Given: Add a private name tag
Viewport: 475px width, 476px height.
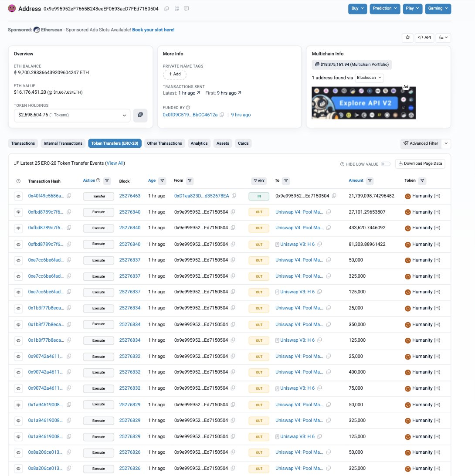Looking at the screenshot, I should click(x=174, y=74).
